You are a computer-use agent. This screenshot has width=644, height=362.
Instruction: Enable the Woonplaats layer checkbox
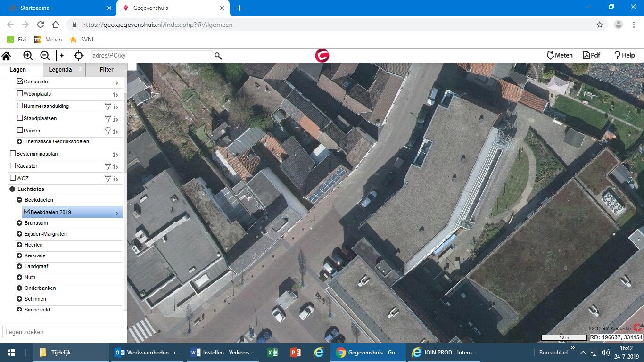[x=20, y=93]
